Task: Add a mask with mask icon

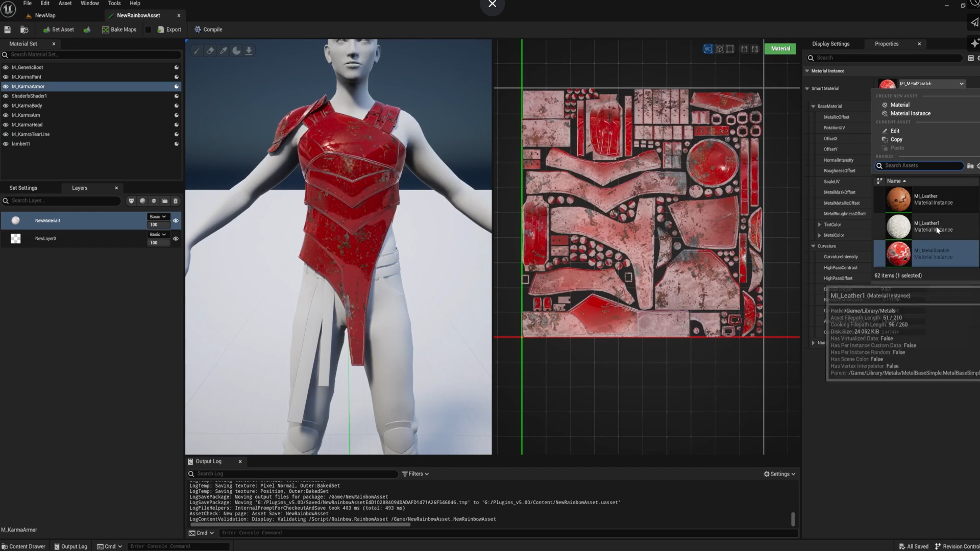Action: (x=131, y=201)
